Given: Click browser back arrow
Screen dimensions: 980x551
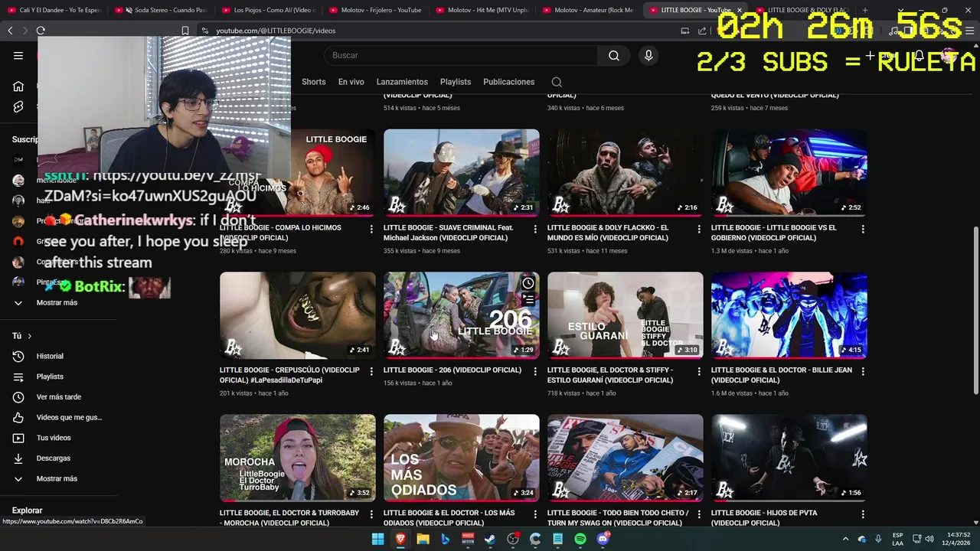Looking at the screenshot, I should (x=10, y=31).
